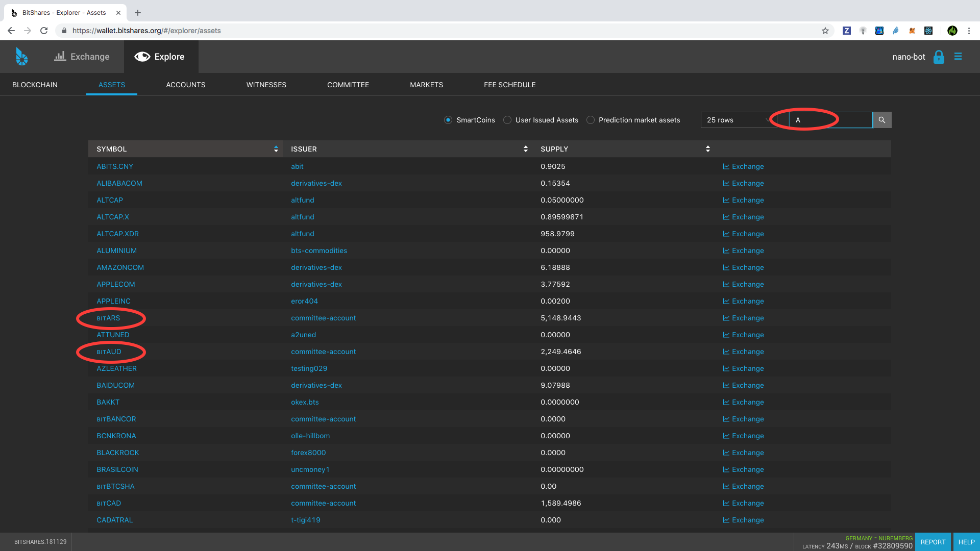
Task: Open issuer committee-account in BITBANCOR row
Action: (324, 419)
